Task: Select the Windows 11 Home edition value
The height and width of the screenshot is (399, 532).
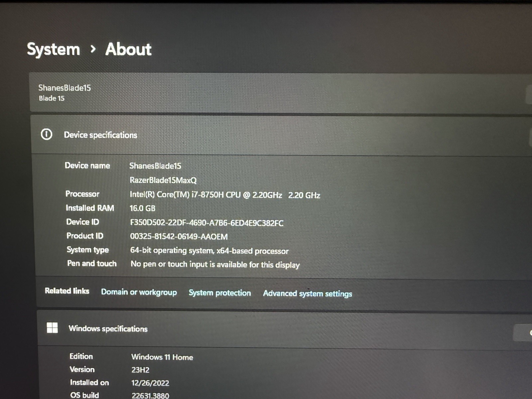Action: pyautogui.click(x=162, y=357)
